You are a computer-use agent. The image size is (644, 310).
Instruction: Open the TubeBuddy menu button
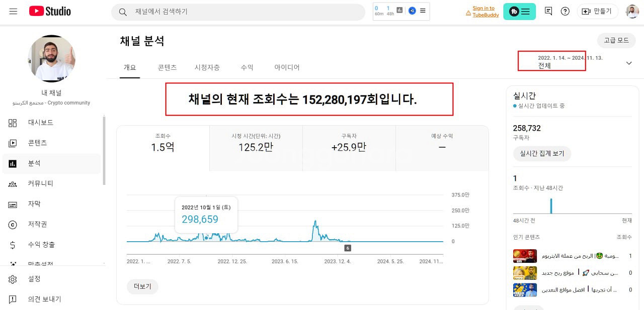[x=519, y=12]
